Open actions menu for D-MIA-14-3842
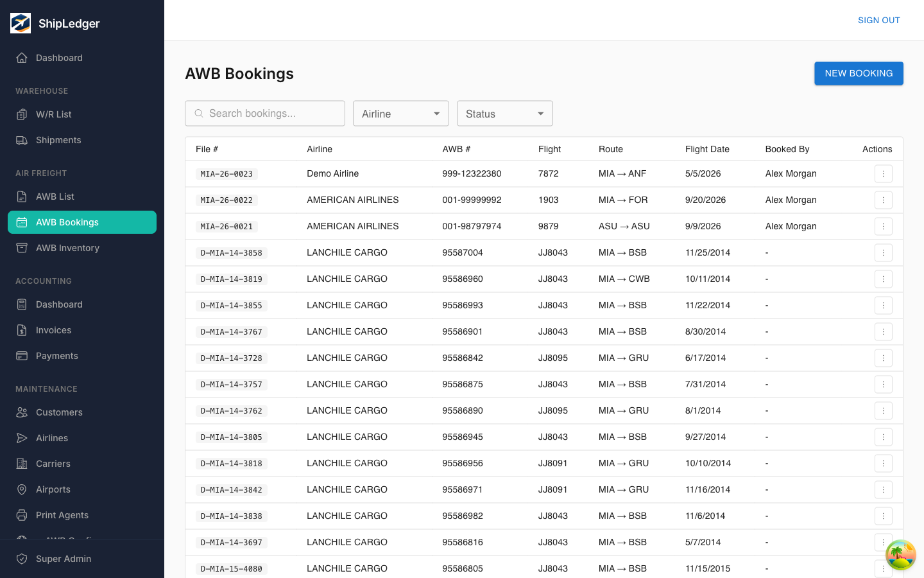Screen dimensions: 924x578 click(884, 490)
